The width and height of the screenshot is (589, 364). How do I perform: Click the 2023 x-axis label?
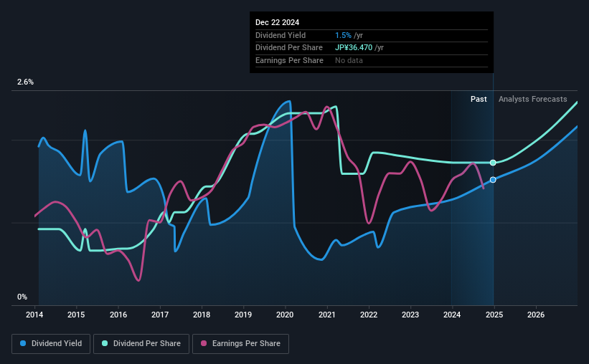pyautogui.click(x=410, y=315)
